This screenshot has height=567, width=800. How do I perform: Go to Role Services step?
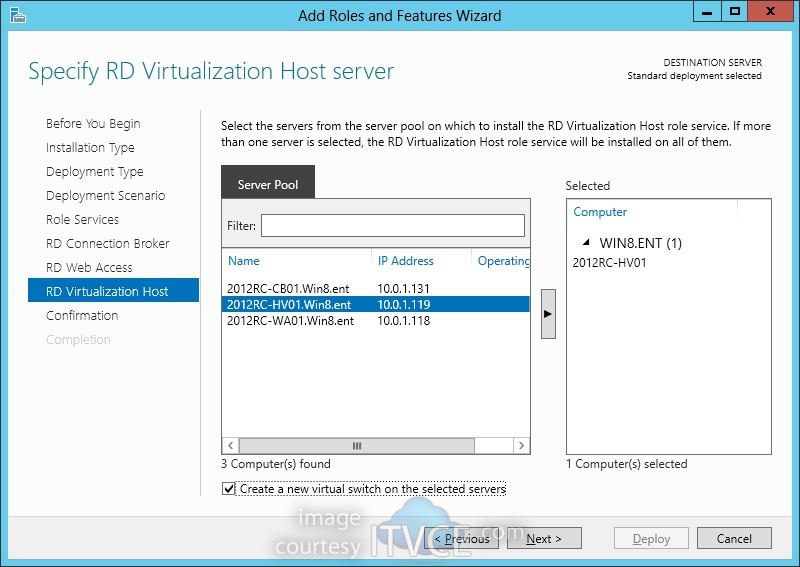pyautogui.click(x=82, y=219)
